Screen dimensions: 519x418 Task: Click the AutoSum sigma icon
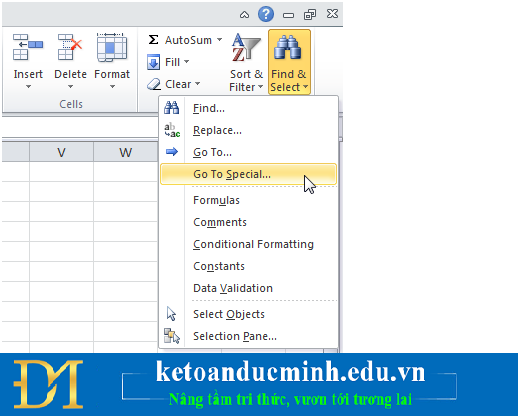point(153,40)
